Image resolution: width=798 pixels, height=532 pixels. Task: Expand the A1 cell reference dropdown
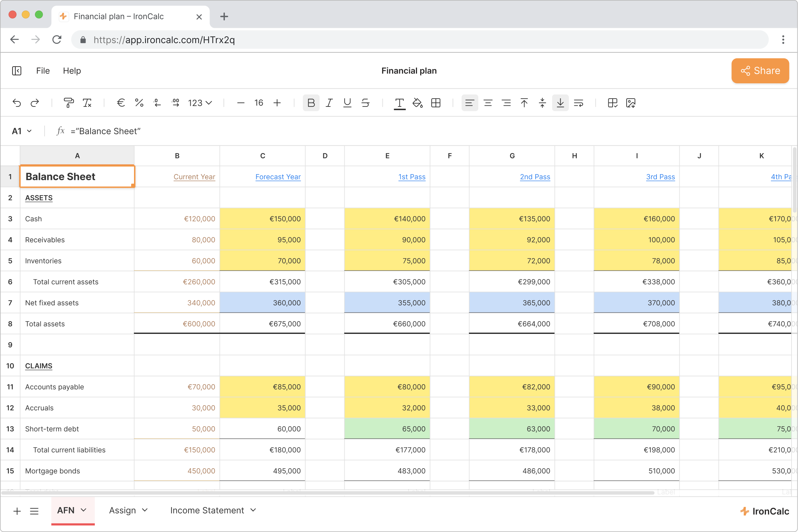click(x=29, y=131)
